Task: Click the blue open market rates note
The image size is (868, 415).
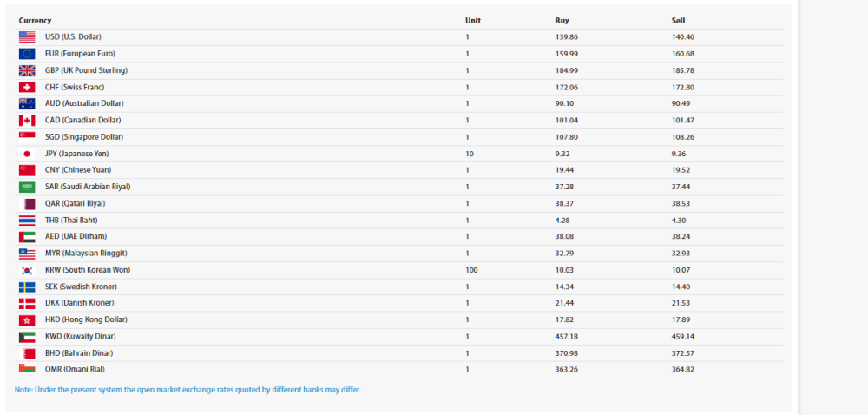Action: (187, 390)
